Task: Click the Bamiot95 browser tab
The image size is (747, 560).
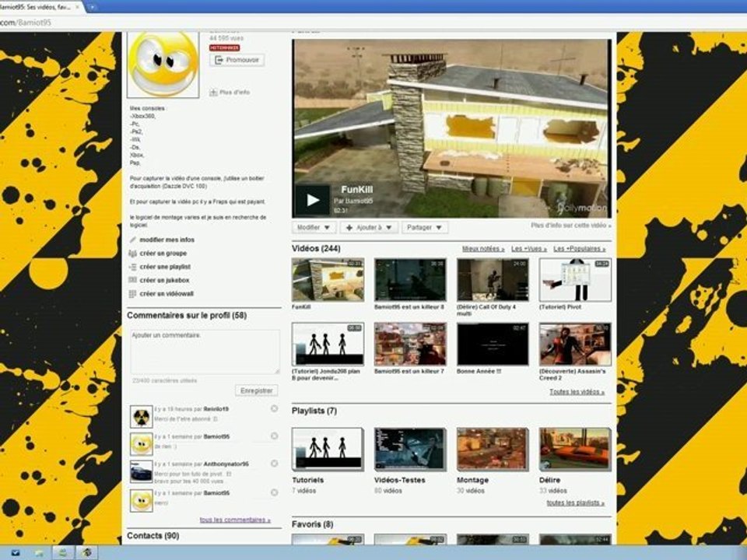Action: [x=39, y=7]
